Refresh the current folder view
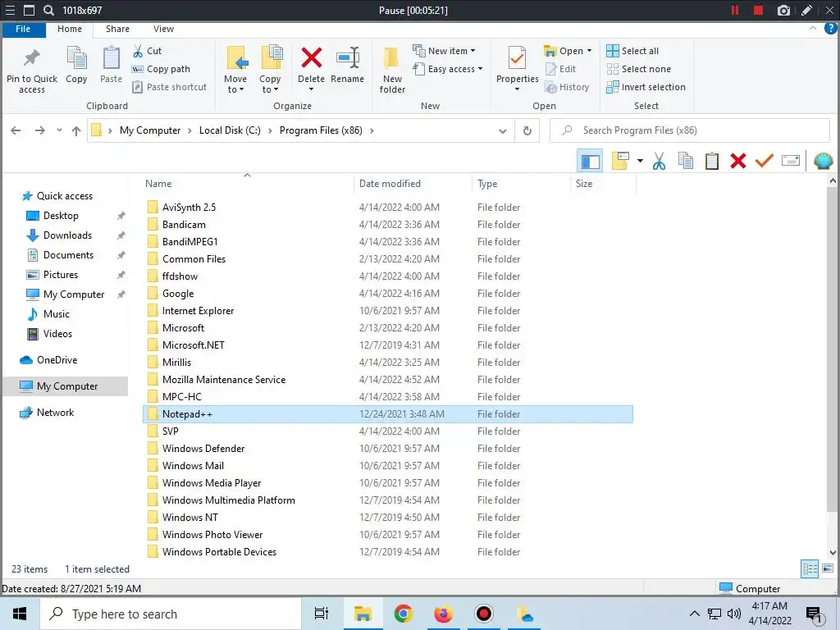 pyautogui.click(x=527, y=130)
